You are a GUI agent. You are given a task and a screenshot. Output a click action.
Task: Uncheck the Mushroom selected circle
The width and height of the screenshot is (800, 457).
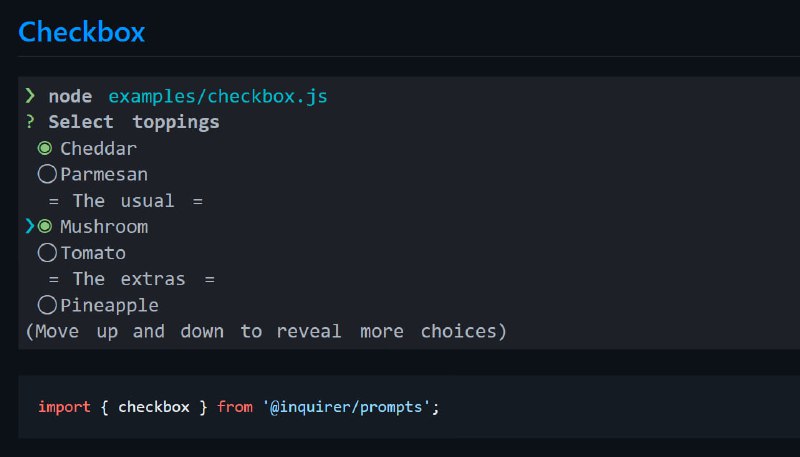pos(45,226)
